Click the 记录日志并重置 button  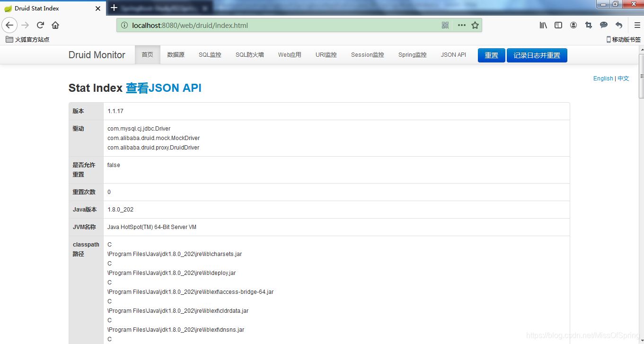(x=537, y=55)
